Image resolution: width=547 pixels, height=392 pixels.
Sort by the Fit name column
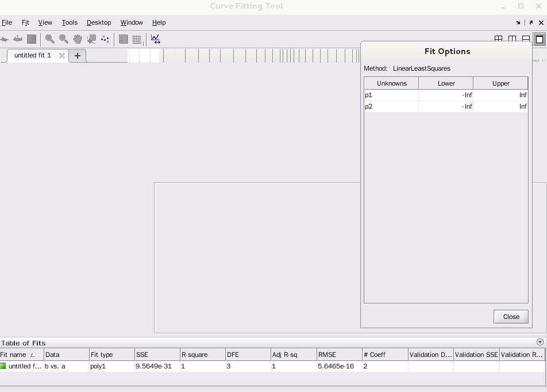point(22,355)
